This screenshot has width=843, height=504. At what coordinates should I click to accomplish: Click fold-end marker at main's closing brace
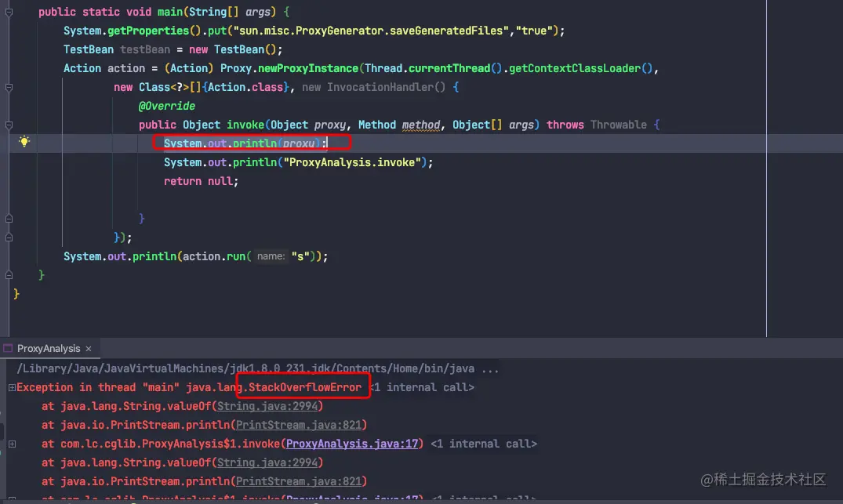pyautogui.click(x=9, y=275)
